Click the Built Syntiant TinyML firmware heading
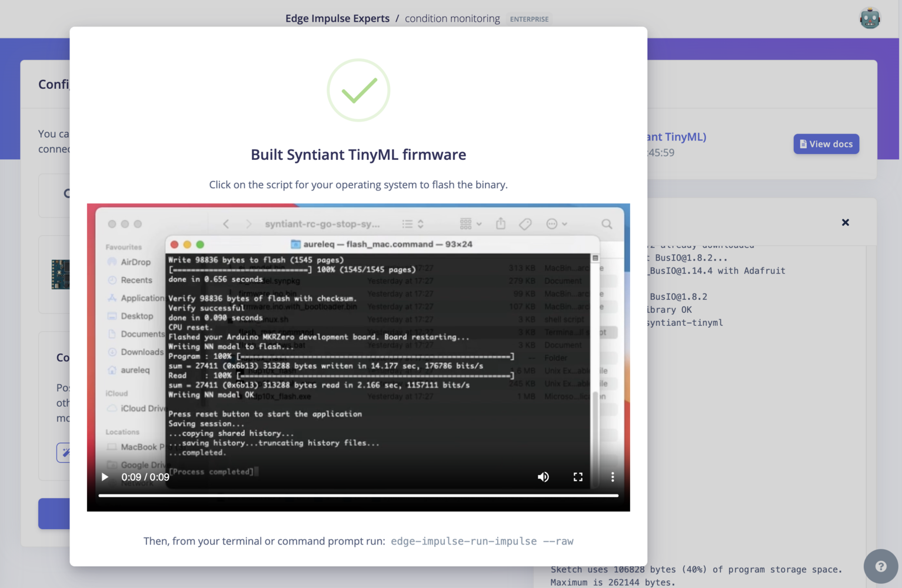 tap(358, 155)
